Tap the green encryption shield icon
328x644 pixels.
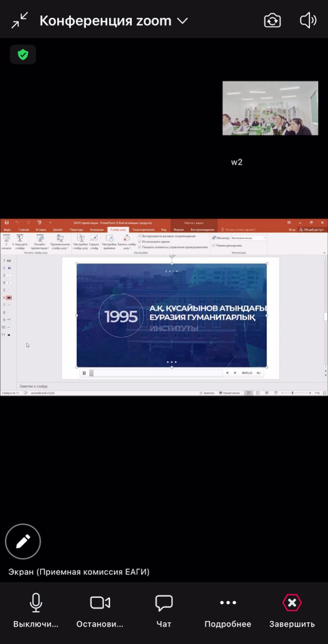[x=23, y=54]
